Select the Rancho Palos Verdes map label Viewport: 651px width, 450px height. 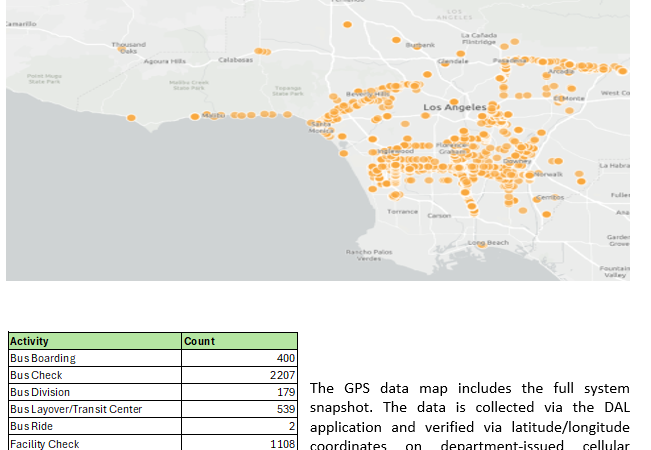pyautogui.click(x=369, y=255)
